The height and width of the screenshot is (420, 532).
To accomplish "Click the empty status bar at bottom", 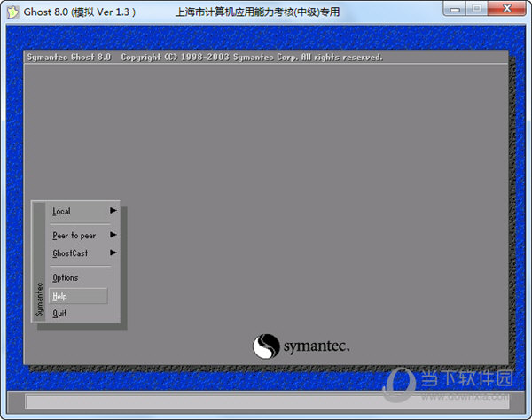I will tap(266, 402).
